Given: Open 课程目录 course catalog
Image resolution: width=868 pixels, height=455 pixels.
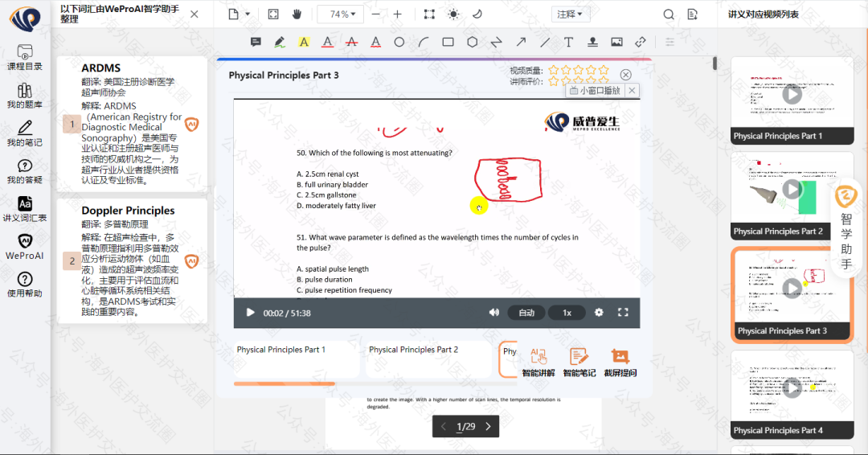Looking at the screenshot, I should click(25, 57).
